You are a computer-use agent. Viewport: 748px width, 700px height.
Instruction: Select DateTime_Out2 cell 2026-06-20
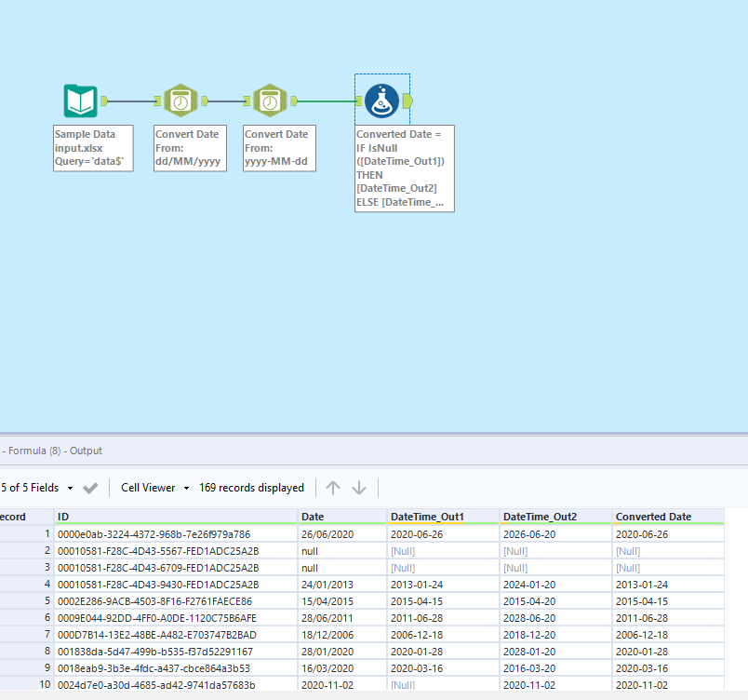coord(555,534)
